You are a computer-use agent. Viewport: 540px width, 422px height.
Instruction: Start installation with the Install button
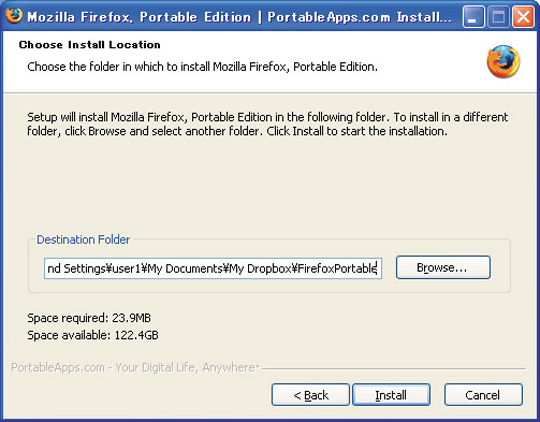[x=391, y=395]
